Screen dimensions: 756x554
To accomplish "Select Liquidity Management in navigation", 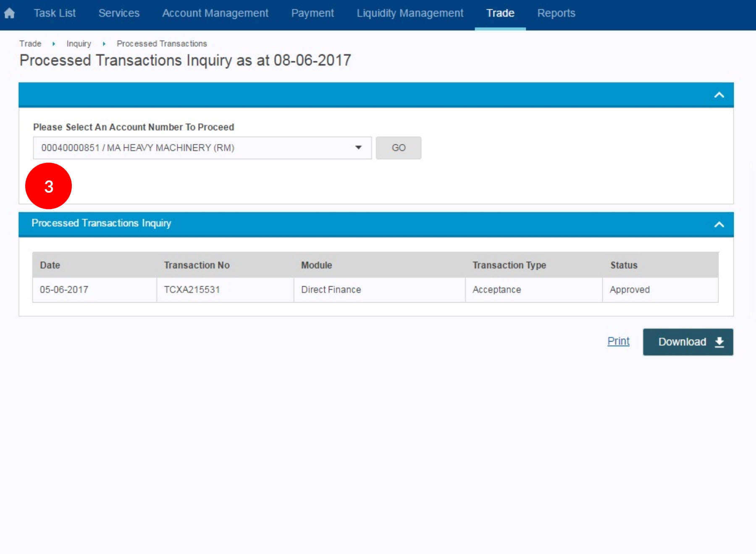I will (x=410, y=13).
